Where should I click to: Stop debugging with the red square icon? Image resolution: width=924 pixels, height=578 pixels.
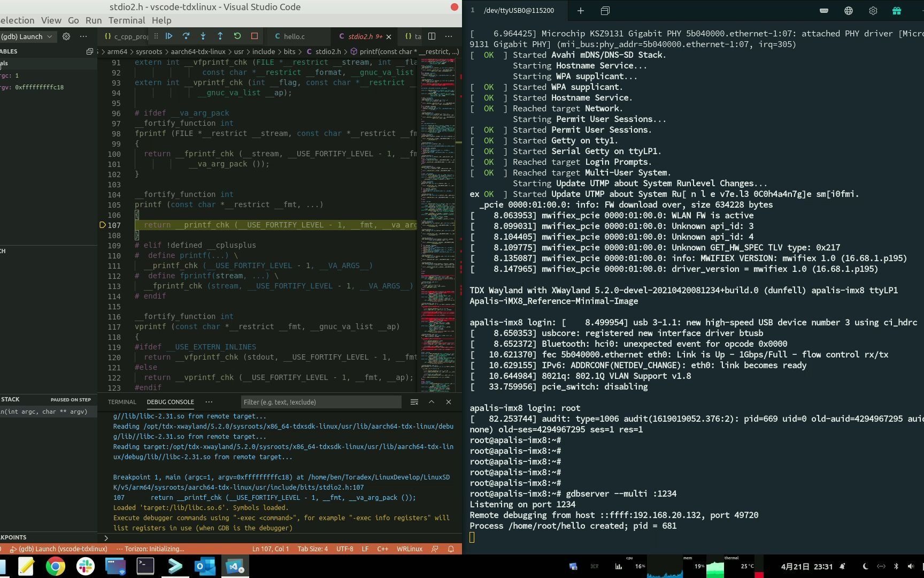pos(254,36)
